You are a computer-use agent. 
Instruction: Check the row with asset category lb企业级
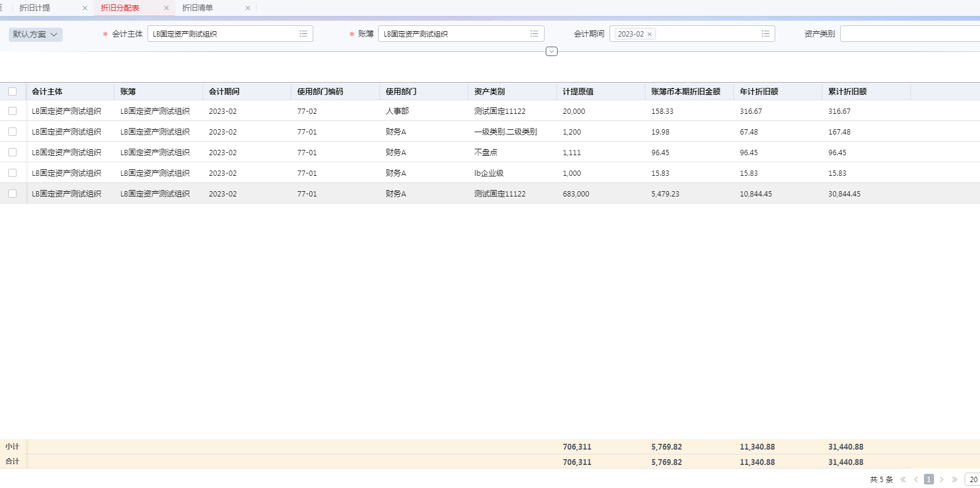12,173
